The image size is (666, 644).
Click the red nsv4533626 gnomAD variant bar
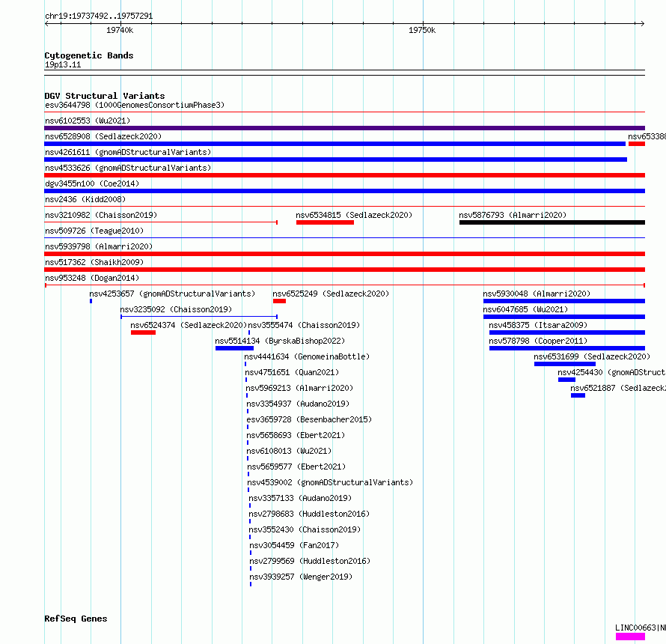(344, 175)
